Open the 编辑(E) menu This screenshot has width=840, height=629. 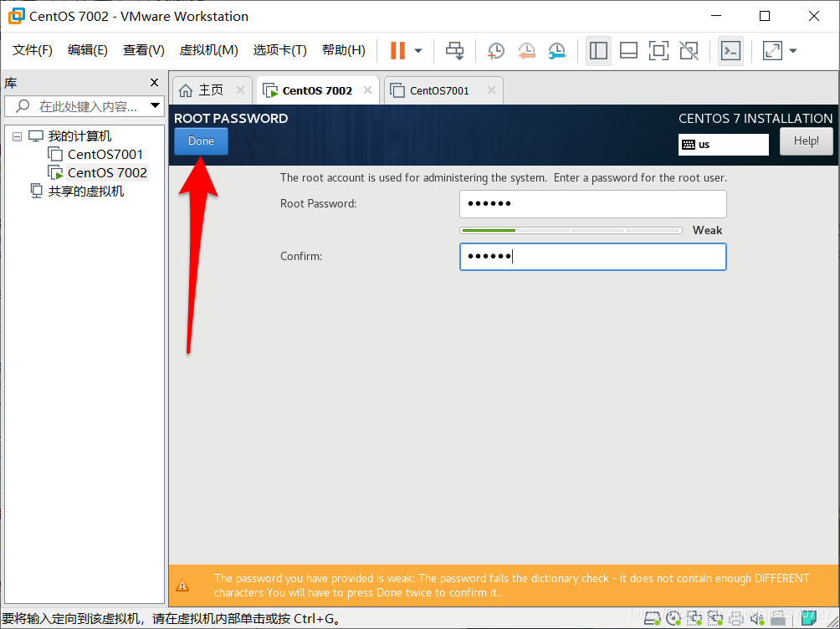tap(87, 50)
